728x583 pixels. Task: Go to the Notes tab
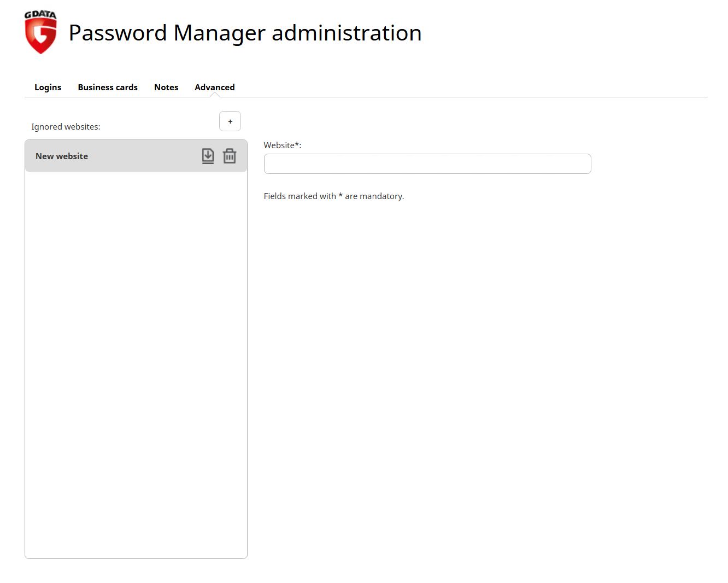(166, 88)
